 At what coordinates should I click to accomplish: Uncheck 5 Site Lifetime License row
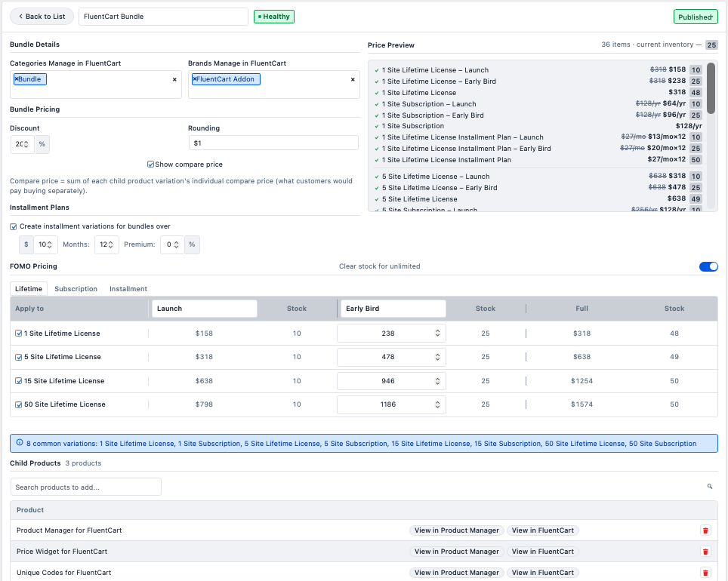[x=19, y=357]
